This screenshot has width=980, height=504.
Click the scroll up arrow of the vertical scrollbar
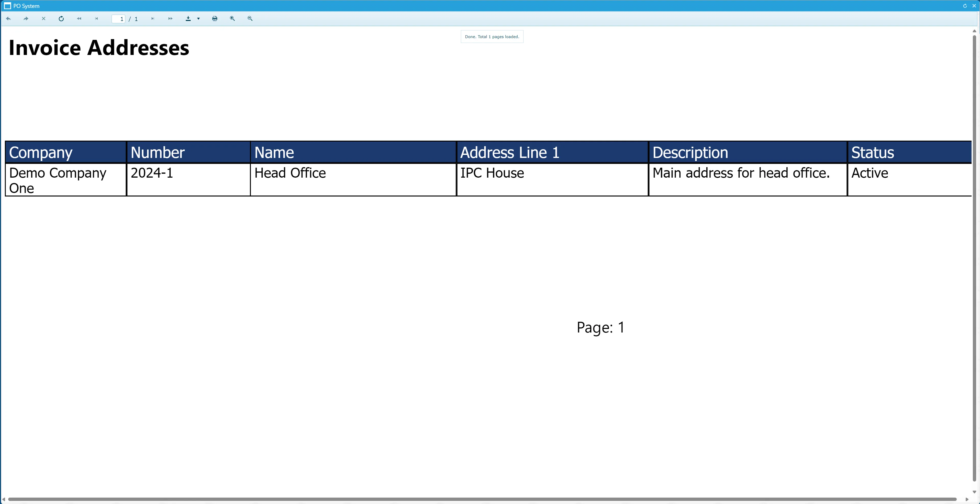click(974, 31)
